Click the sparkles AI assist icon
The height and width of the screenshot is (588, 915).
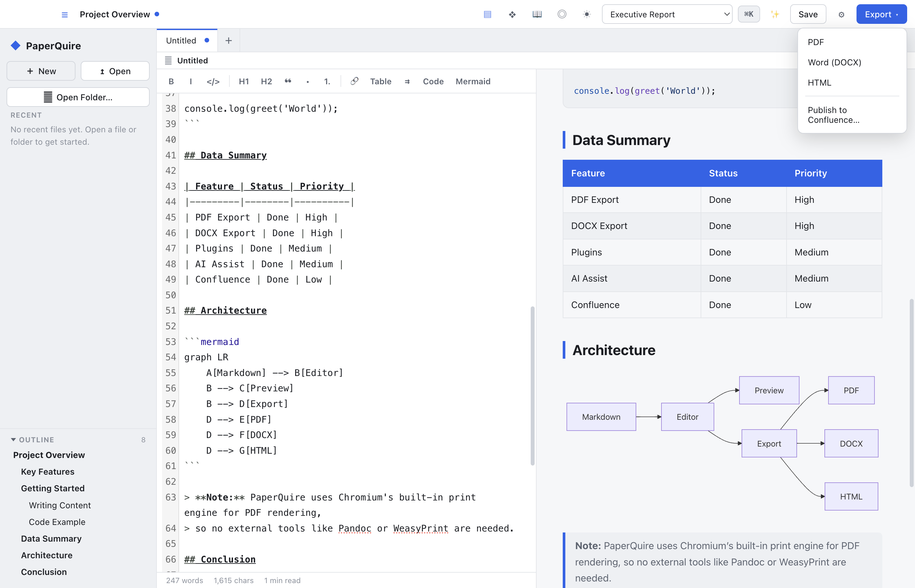(774, 14)
